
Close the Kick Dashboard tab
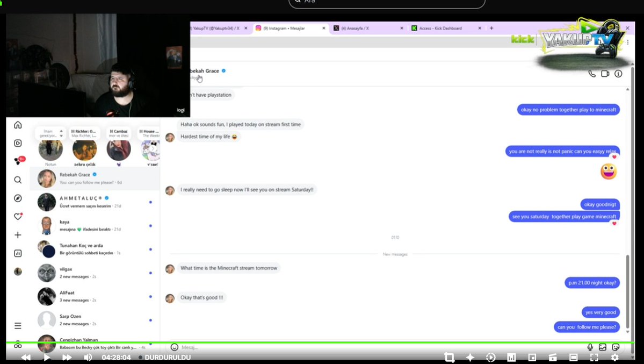(x=479, y=28)
